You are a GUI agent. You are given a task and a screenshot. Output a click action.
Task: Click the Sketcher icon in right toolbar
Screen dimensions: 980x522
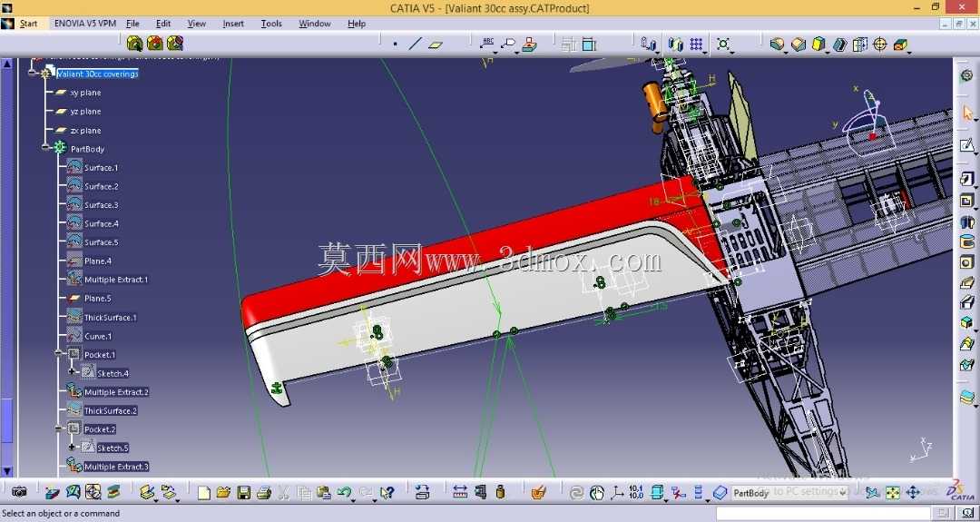[967, 145]
